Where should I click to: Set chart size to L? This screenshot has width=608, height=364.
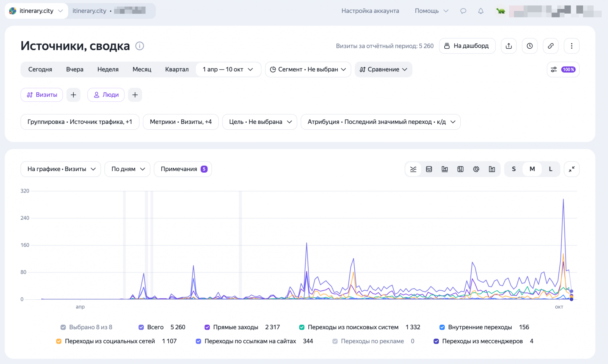[551, 169]
